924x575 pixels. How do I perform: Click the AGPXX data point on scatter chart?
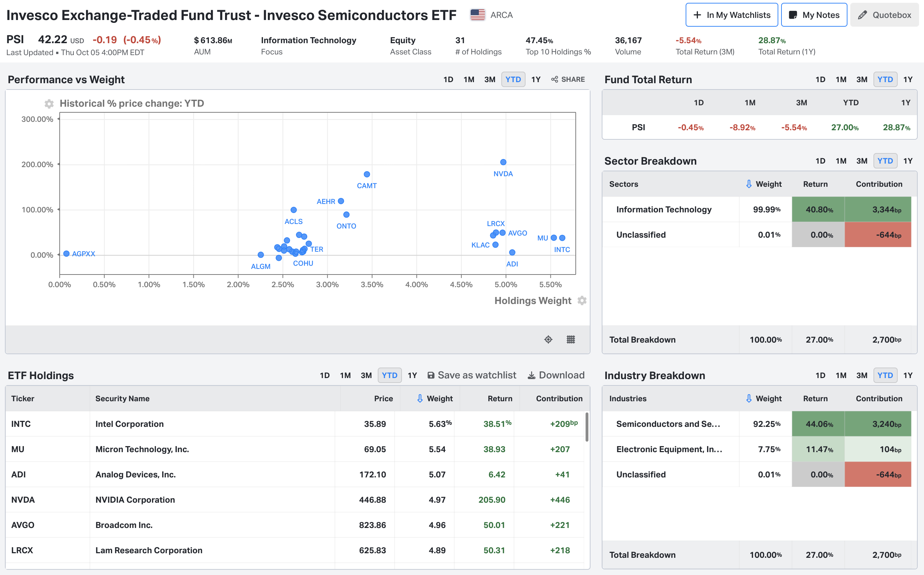[x=66, y=253]
